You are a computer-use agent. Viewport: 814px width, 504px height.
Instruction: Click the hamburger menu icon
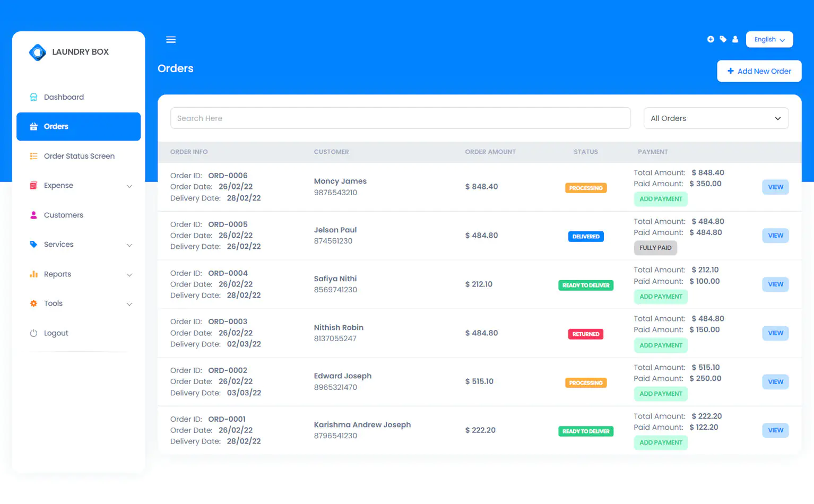[171, 40]
